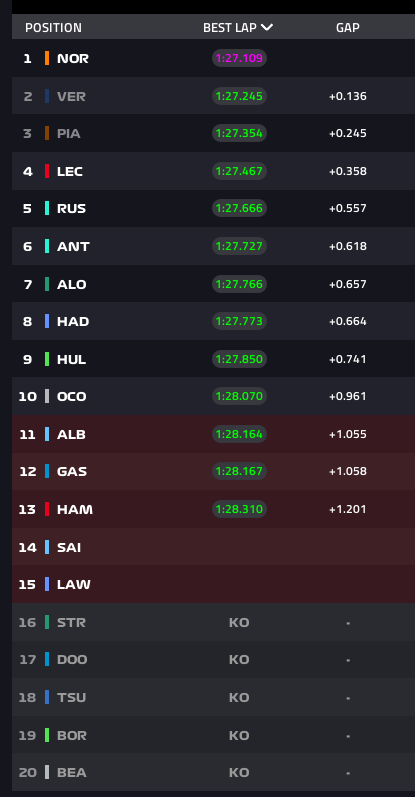Click the blue team bar beside TSU
The height and width of the screenshot is (797, 415).
[47, 697]
